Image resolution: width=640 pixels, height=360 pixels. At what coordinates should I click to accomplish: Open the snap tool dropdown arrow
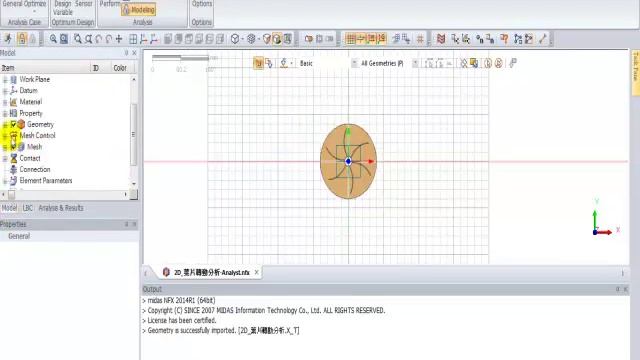coord(291,63)
